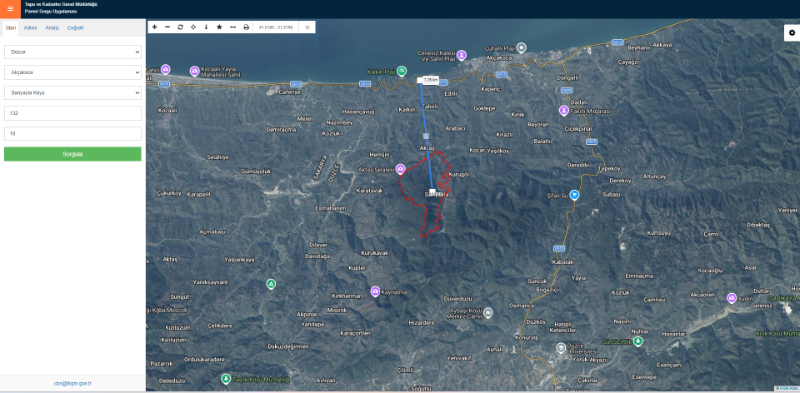800x393 pixels.
Task: Zoom out with the minus tool
Action: coord(167,27)
